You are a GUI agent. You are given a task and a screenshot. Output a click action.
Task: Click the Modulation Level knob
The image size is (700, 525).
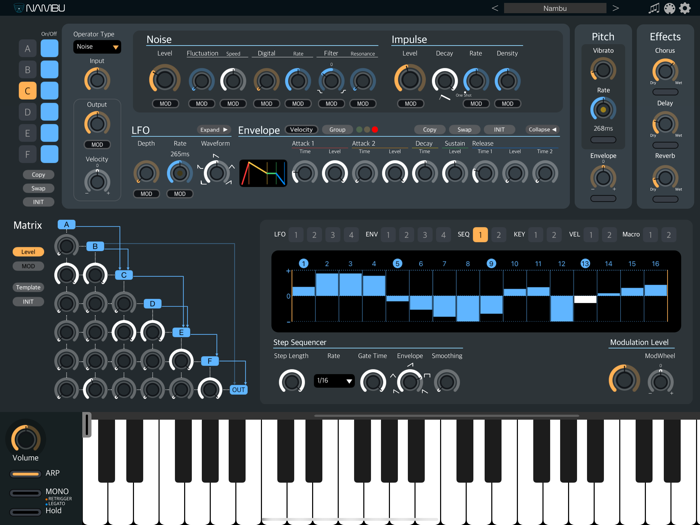(624, 380)
